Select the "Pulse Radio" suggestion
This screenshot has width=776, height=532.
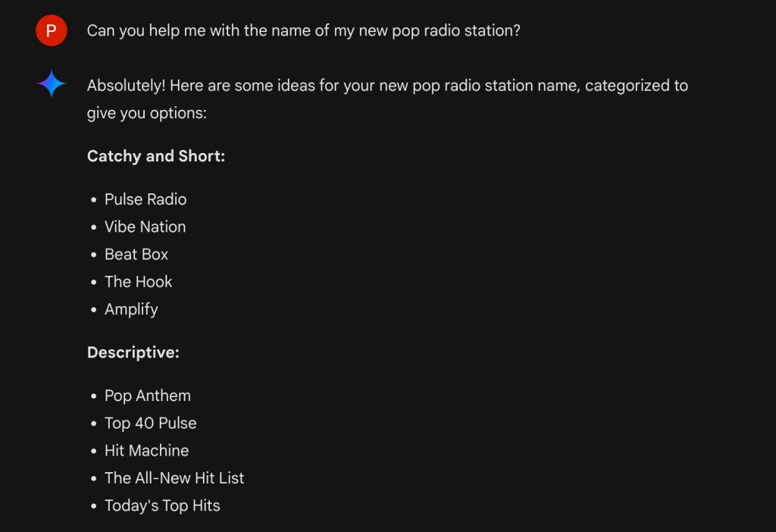tap(145, 199)
